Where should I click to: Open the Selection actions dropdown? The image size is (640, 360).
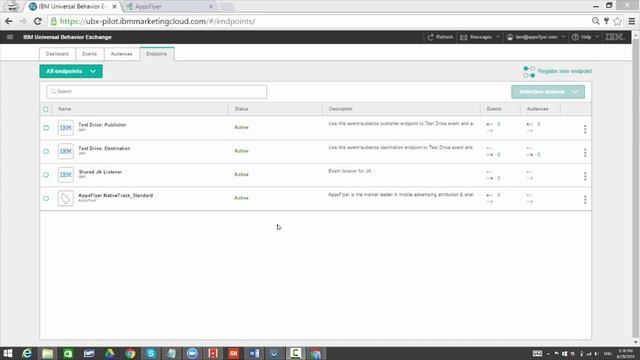(548, 92)
